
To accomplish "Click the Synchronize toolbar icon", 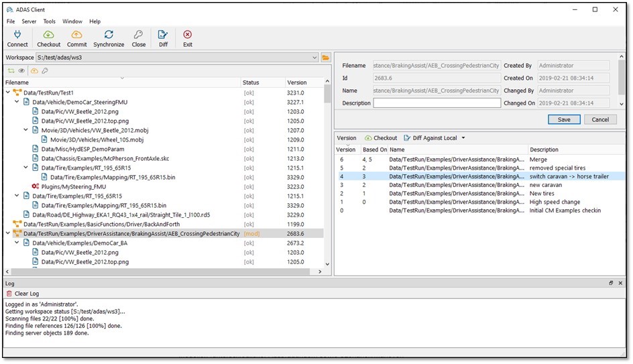I will [x=109, y=35].
